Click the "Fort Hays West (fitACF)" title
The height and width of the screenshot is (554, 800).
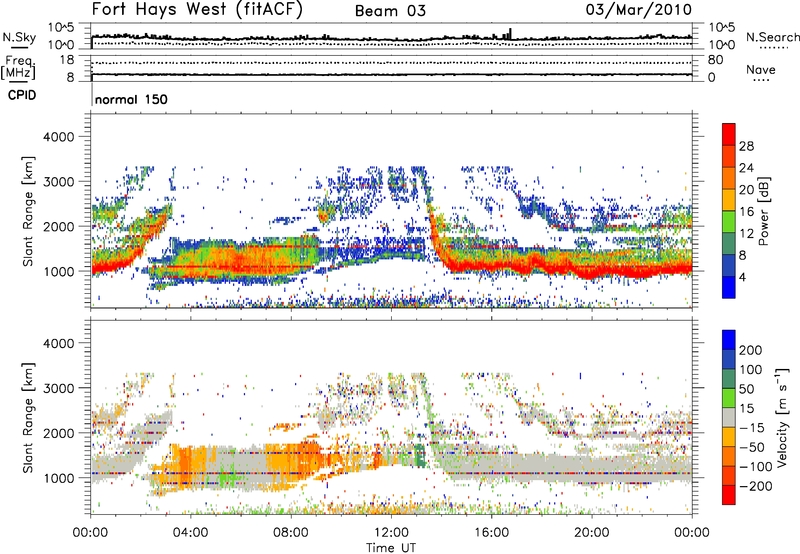[197, 10]
